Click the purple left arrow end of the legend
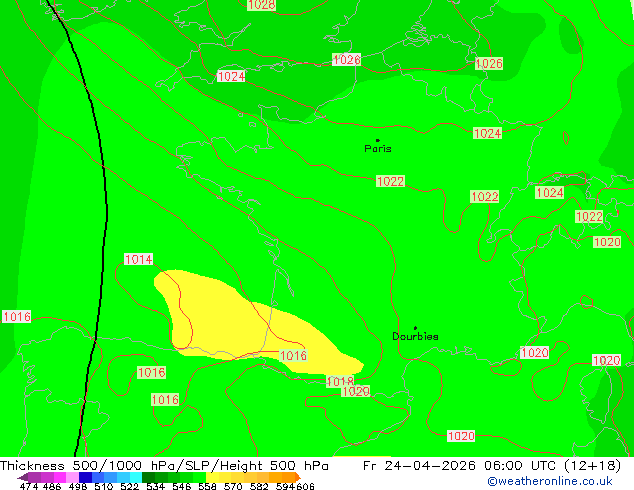This screenshot has height=490, width=634. click(23, 477)
